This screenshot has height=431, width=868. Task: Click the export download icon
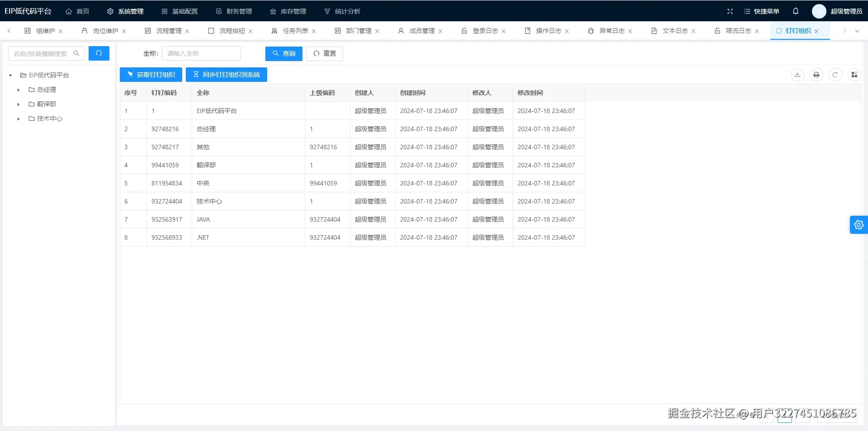pyautogui.click(x=797, y=75)
